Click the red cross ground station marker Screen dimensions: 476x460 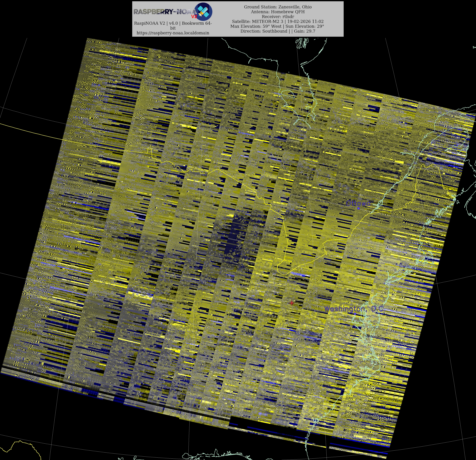click(x=292, y=303)
